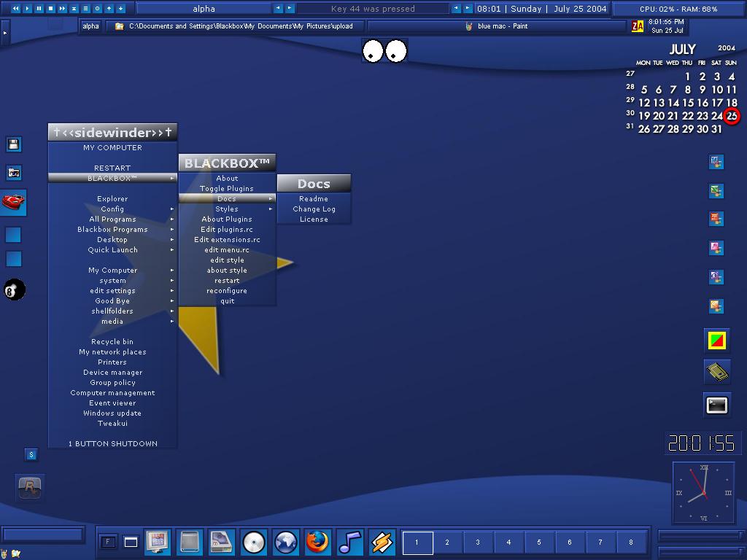Expand the Config submenu
Screen dimensions: 747x560
112,209
